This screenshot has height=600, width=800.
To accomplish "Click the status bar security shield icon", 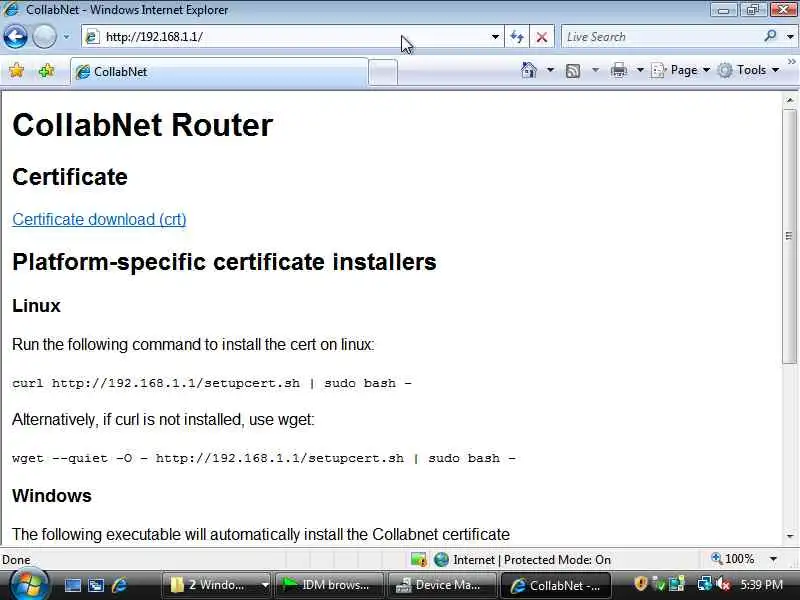I will [419, 560].
